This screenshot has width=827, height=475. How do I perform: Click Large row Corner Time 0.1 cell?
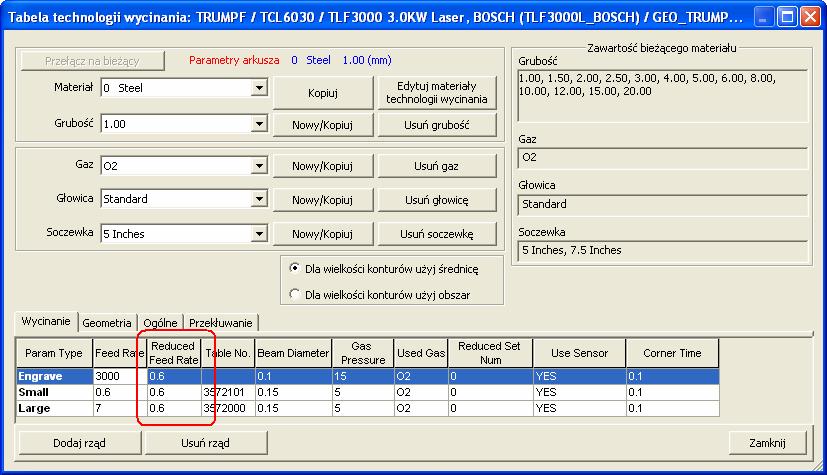[672, 408]
